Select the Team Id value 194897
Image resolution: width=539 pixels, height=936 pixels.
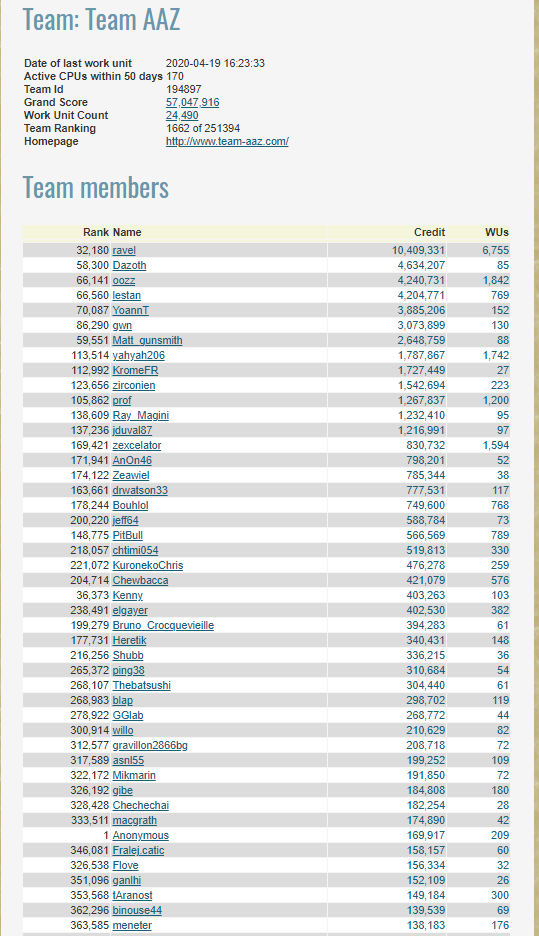coord(183,89)
